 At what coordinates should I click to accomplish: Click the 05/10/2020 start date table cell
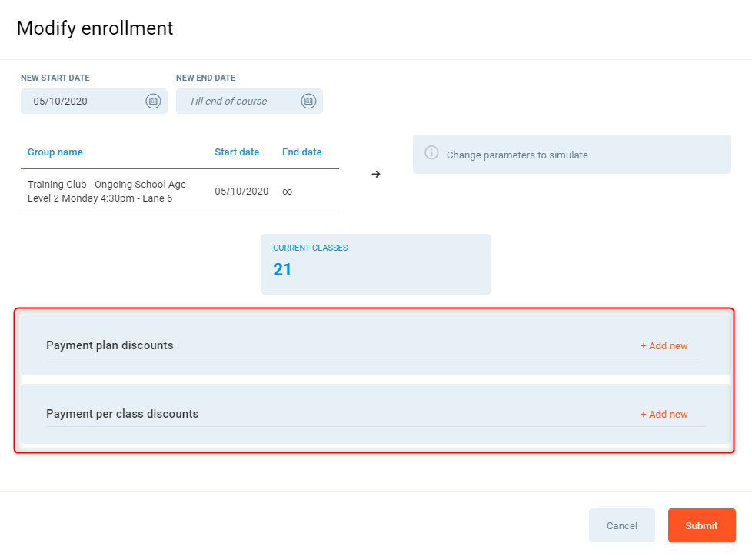(241, 192)
